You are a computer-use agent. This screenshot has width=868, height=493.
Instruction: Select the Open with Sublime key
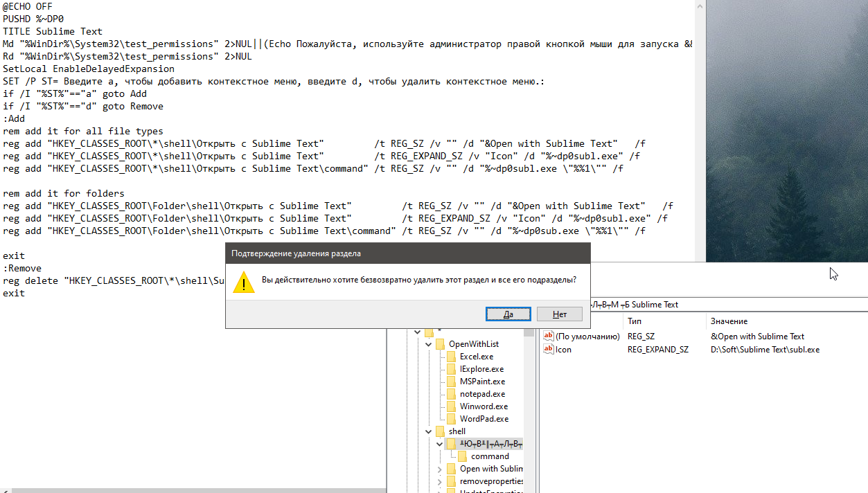(x=491, y=469)
